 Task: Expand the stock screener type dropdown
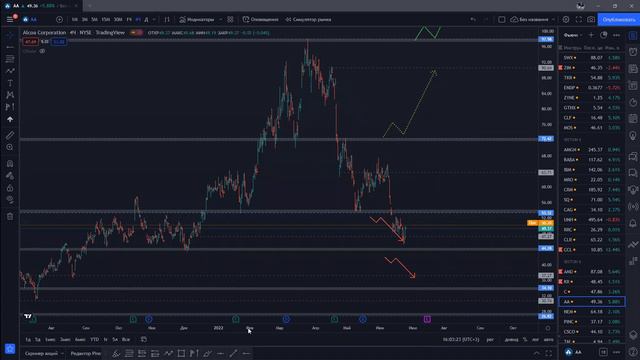click(x=62, y=353)
